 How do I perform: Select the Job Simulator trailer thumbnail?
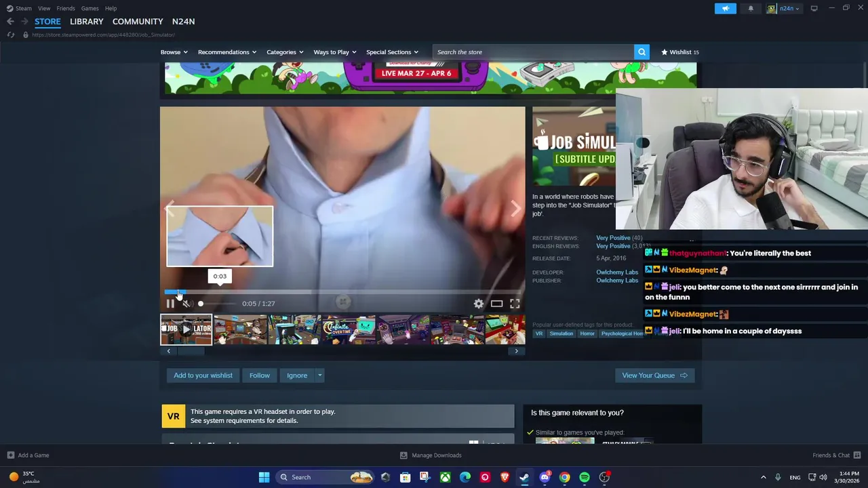point(186,329)
